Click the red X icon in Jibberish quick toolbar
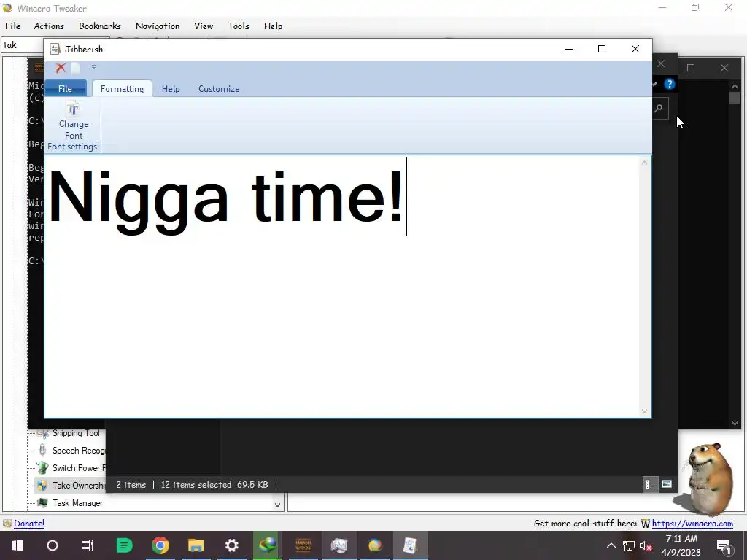This screenshot has height=560, width=747. point(61,68)
